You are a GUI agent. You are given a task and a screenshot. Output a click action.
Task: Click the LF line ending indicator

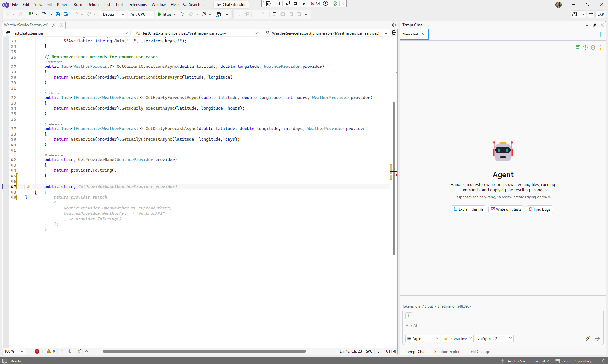379,351
